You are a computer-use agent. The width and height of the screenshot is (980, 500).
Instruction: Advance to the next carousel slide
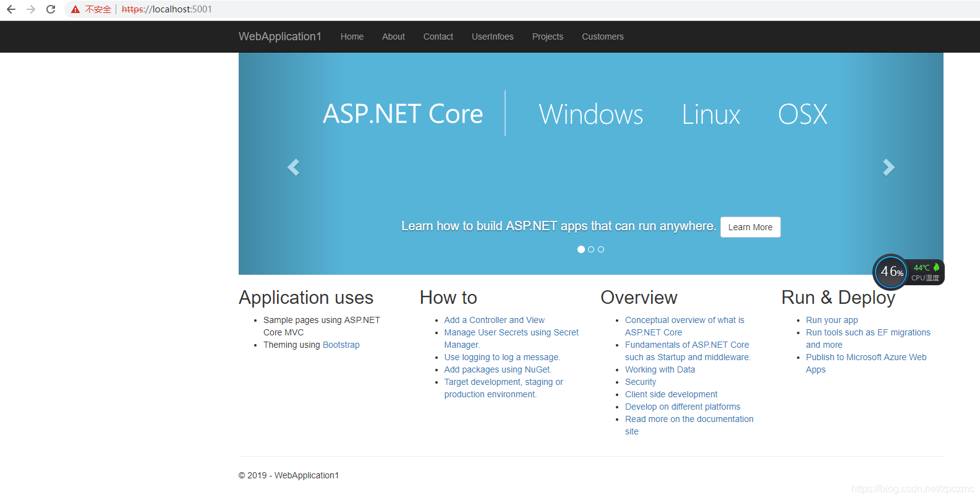click(888, 167)
